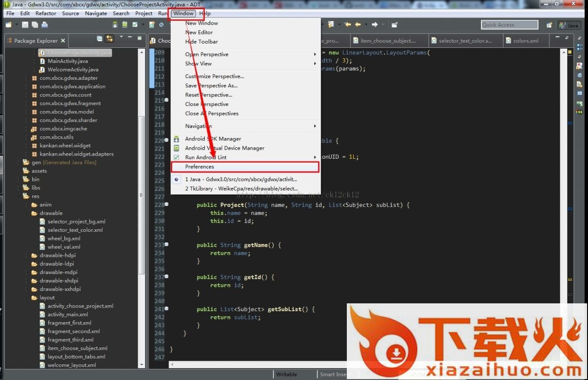Collapse the res folder in tree

point(19,196)
